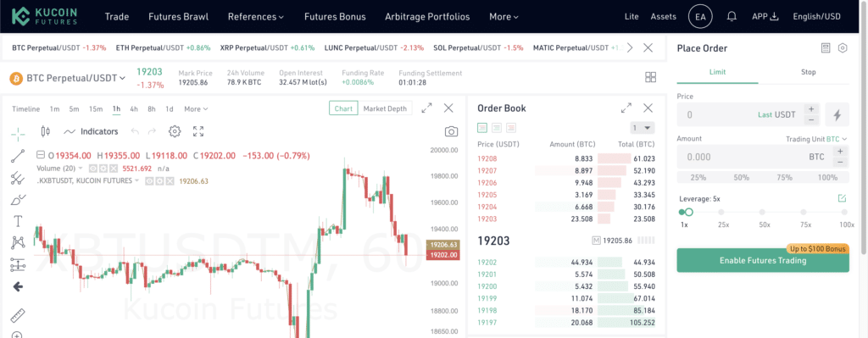Viewport: 868px width, 338px height.
Task: Switch to Lite mode
Action: [x=632, y=17]
